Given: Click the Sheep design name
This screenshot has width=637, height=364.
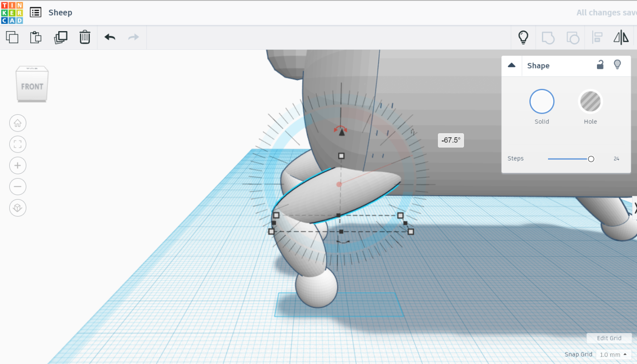Looking at the screenshot, I should point(60,12).
